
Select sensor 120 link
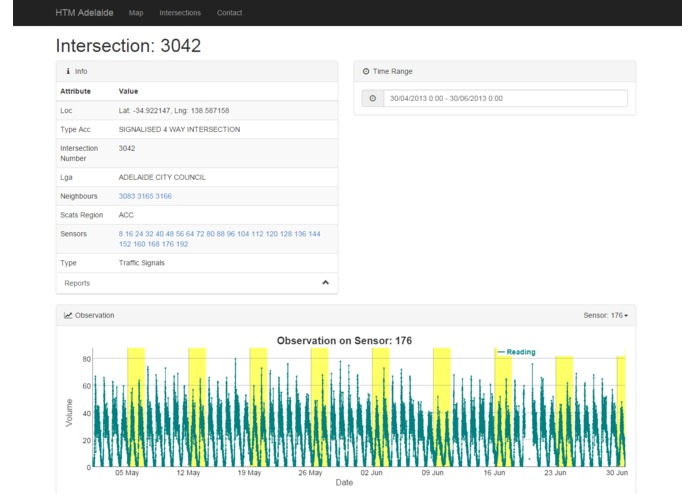tap(272, 234)
